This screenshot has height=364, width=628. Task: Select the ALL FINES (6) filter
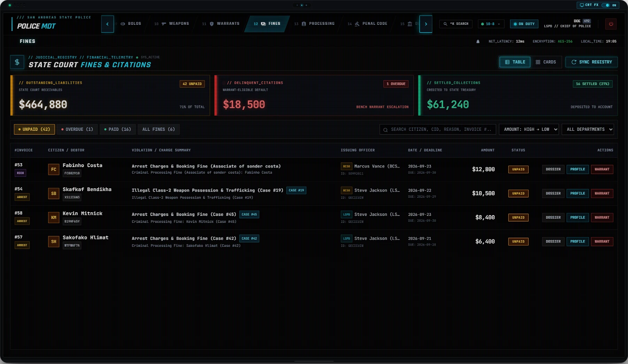[159, 129]
